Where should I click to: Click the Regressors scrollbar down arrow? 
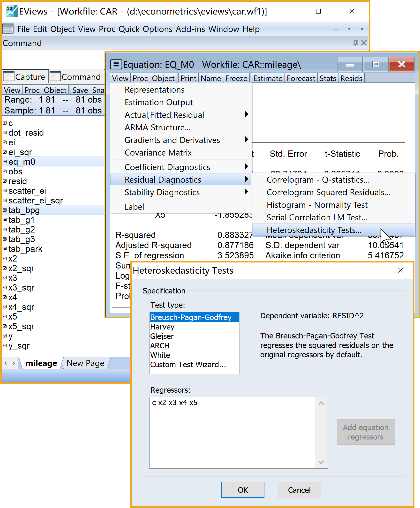(x=321, y=462)
